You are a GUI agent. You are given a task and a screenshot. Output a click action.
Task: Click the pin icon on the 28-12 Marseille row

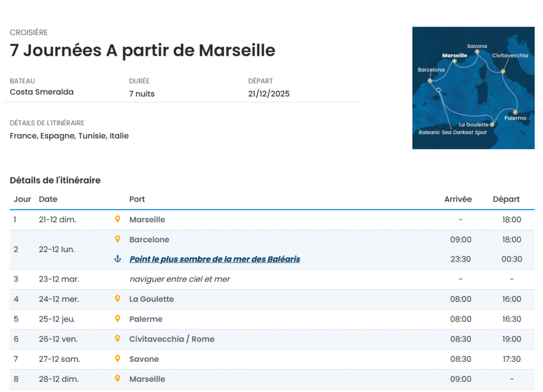click(118, 379)
